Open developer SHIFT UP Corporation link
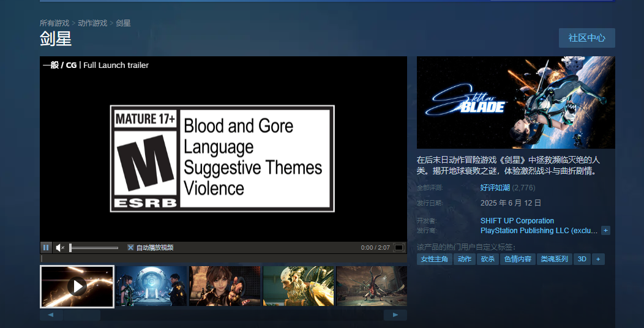This screenshot has height=328, width=644. tap(517, 221)
